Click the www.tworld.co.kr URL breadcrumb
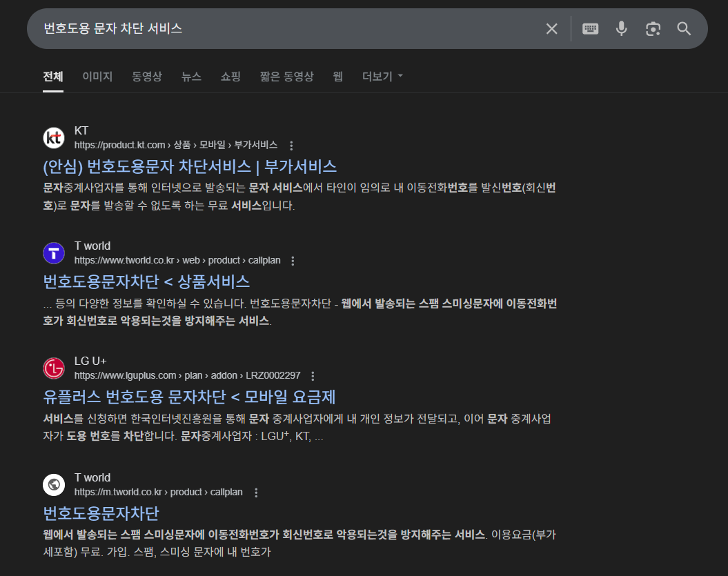This screenshot has width=728, height=576. [x=177, y=260]
